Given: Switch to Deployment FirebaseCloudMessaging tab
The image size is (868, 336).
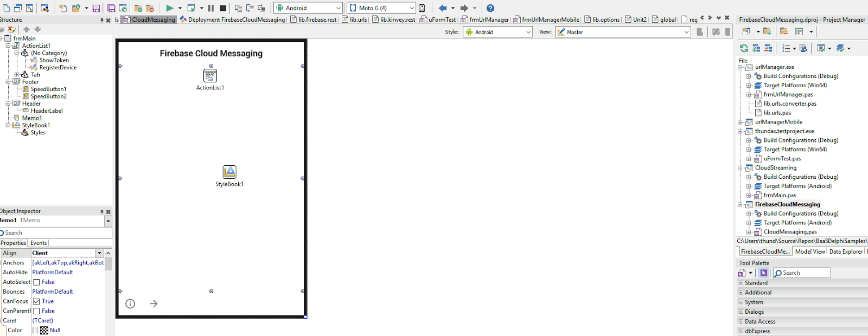Looking at the screenshot, I should click(232, 20).
